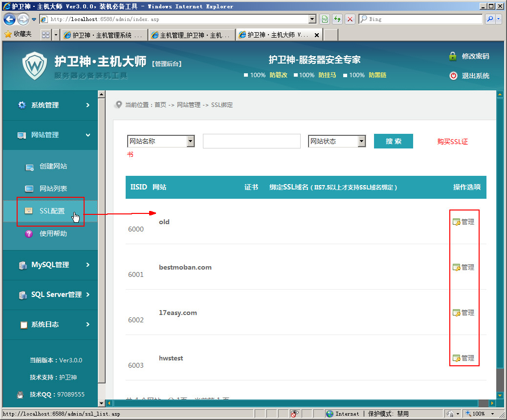Click the SQL Server管理 database icon
Screen dimensions: 507x420
(22, 295)
